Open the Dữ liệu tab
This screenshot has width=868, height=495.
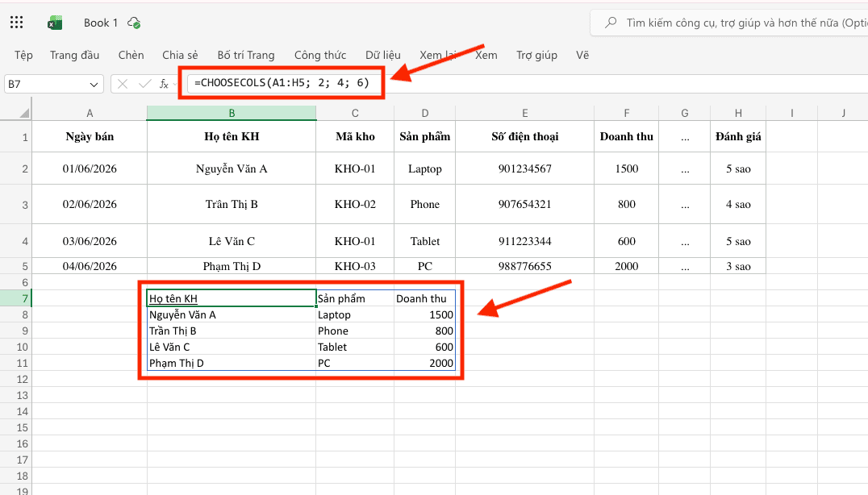click(x=383, y=55)
